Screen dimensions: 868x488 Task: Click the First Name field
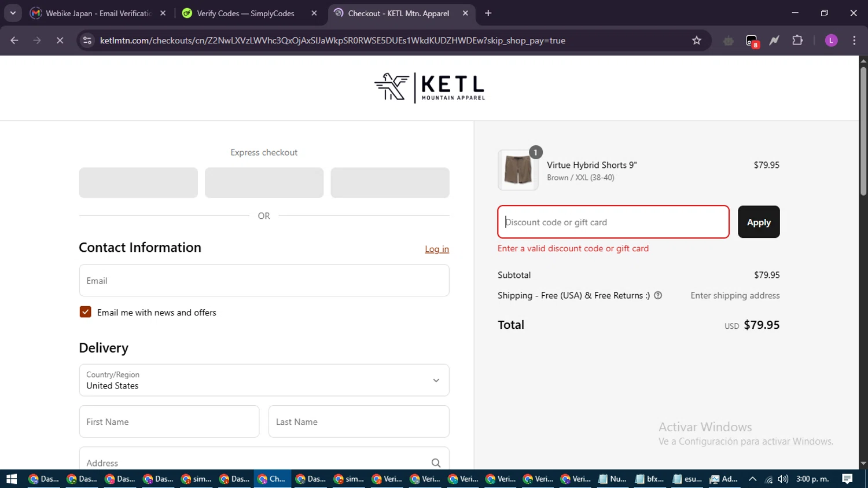[x=169, y=421]
